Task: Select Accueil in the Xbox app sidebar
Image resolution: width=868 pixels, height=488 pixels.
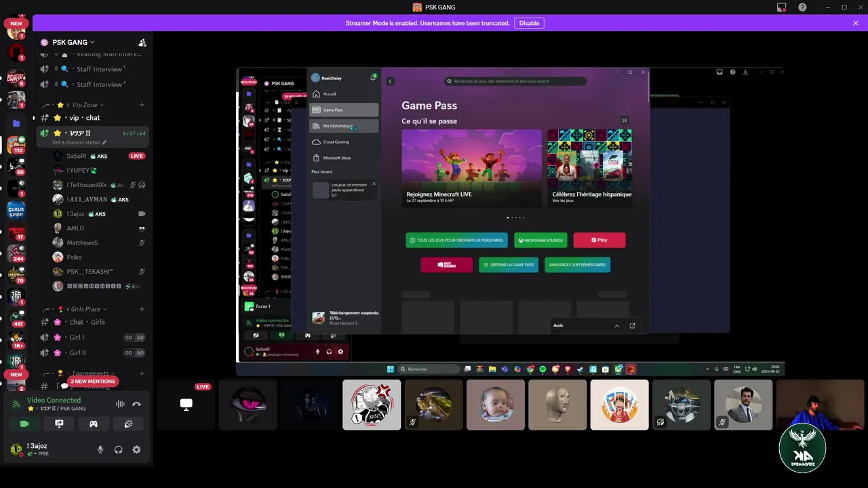Action: [344, 94]
